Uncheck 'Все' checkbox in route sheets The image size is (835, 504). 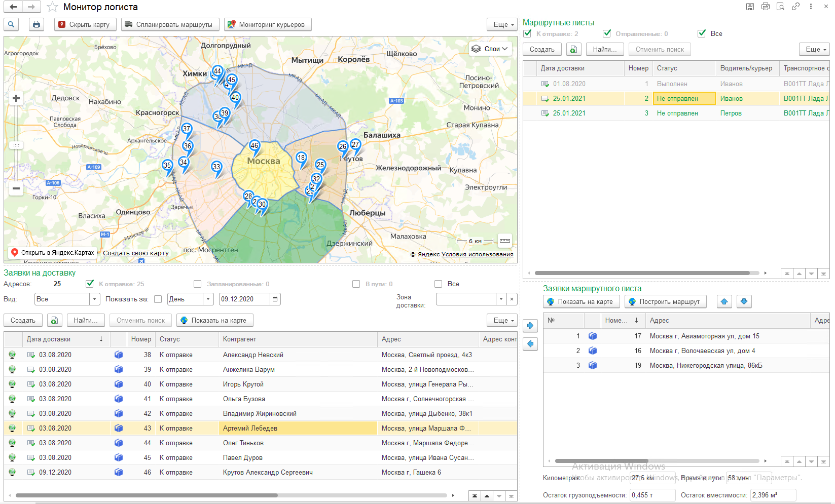702,33
